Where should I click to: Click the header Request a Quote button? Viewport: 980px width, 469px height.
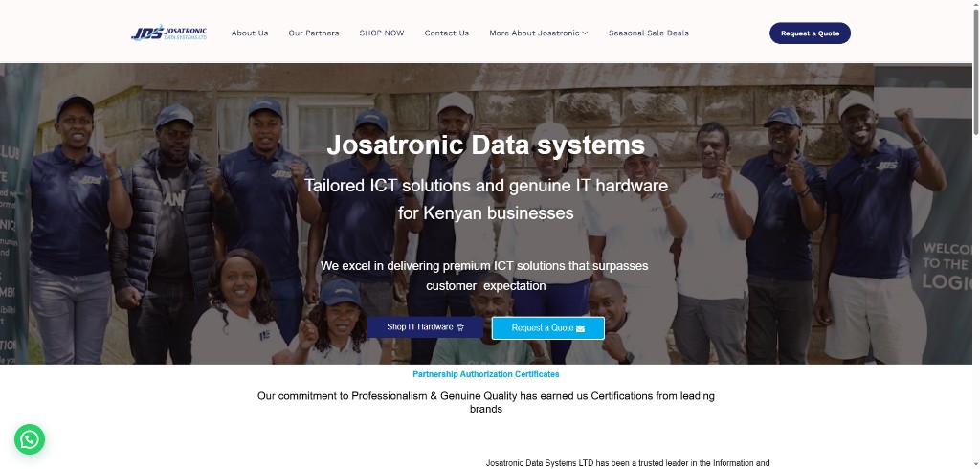(x=810, y=33)
